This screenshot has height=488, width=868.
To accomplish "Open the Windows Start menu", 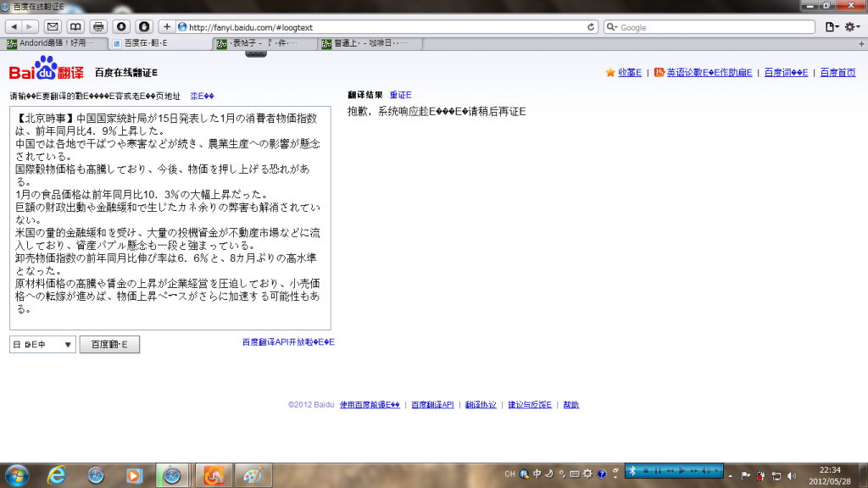I will [x=17, y=475].
